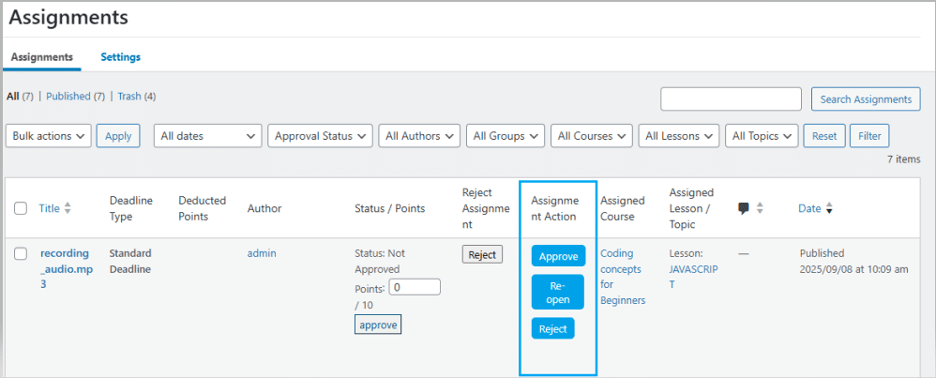
Task: Open the All Courses dropdown
Action: click(x=592, y=136)
